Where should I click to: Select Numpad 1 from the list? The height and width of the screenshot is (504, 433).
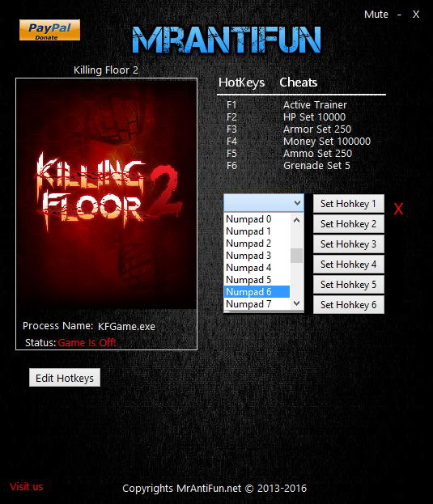click(257, 231)
